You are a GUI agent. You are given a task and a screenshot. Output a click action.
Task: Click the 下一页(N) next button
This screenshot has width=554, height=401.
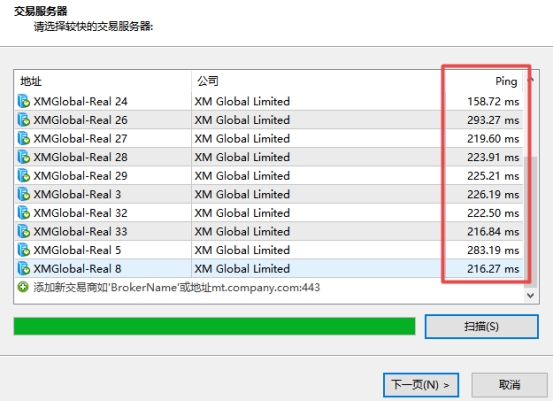pos(421,384)
